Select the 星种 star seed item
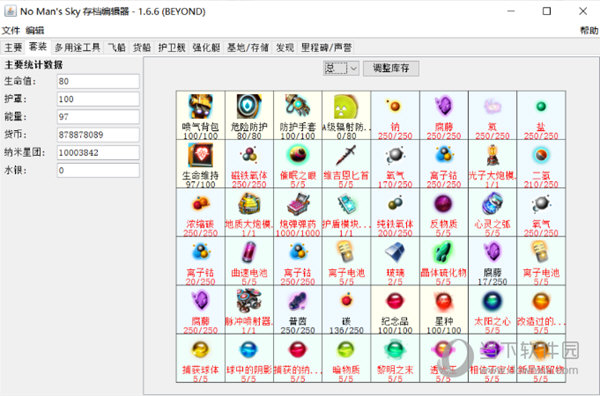Viewport: 600px width, 396px height. tap(443, 310)
